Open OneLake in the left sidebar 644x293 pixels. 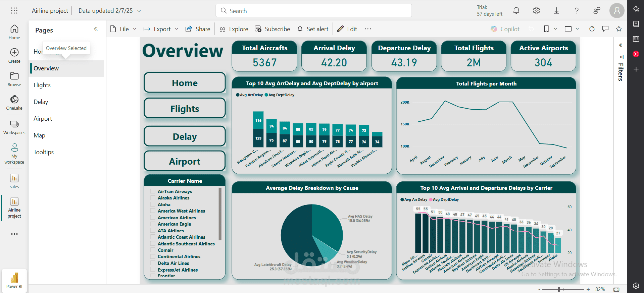pos(14,103)
